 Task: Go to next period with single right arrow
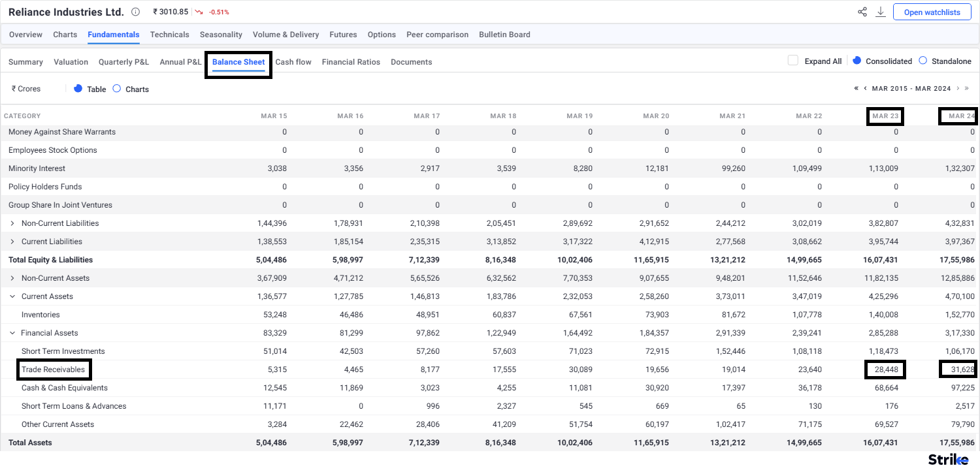pos(958,88)
